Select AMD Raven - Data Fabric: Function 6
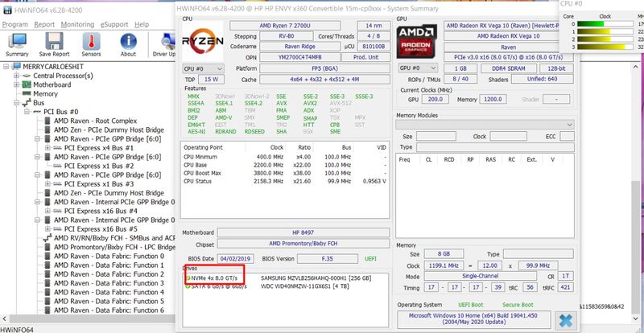The image size is (644, 333). tap(109, 310)
